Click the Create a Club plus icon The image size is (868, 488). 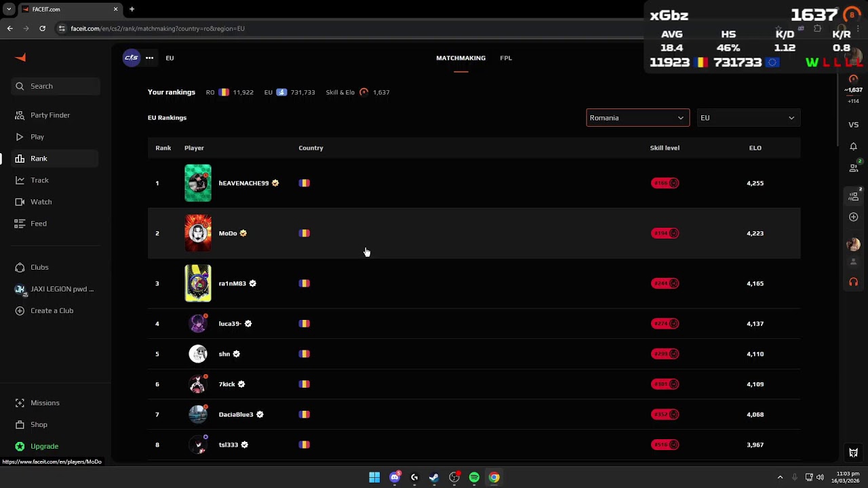coord(20,310)
